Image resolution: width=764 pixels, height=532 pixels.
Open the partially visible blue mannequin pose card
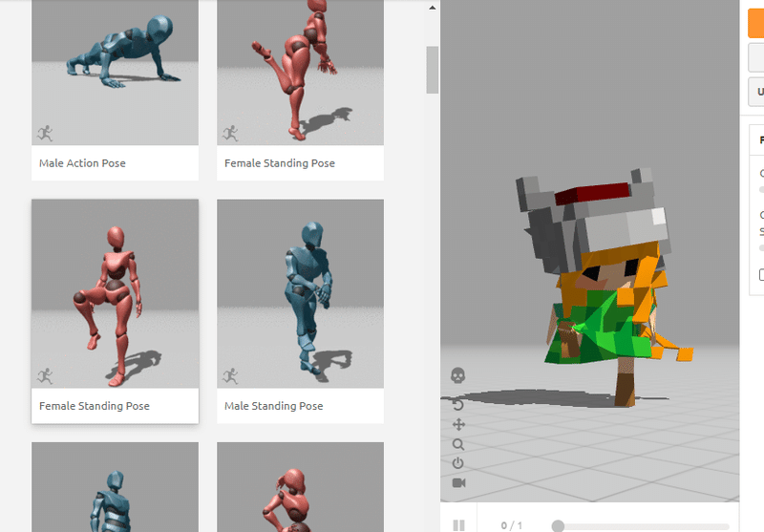(x=115, y=487)
